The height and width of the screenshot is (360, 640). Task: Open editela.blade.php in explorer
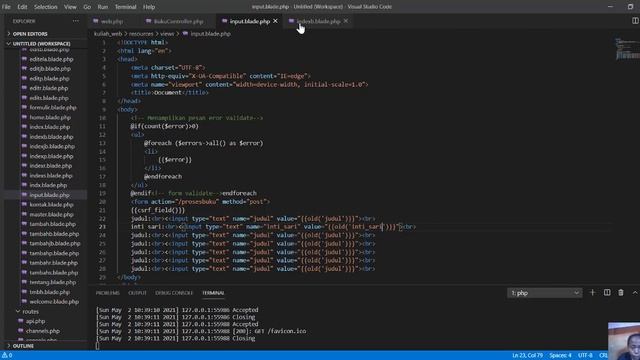[51, 59]
